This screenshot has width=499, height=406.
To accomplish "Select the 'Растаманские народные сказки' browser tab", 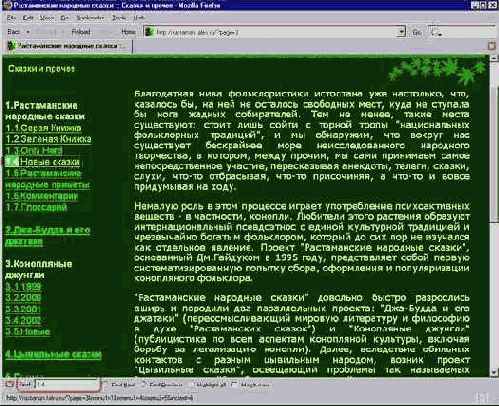I will (68, 46).
